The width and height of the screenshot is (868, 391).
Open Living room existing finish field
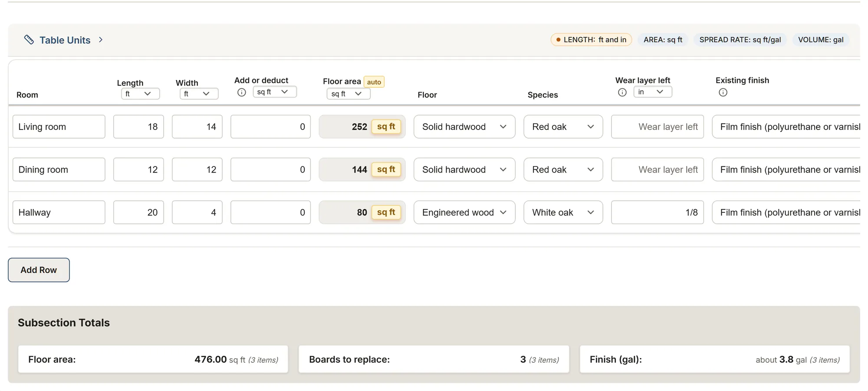(x=786, y=126)
